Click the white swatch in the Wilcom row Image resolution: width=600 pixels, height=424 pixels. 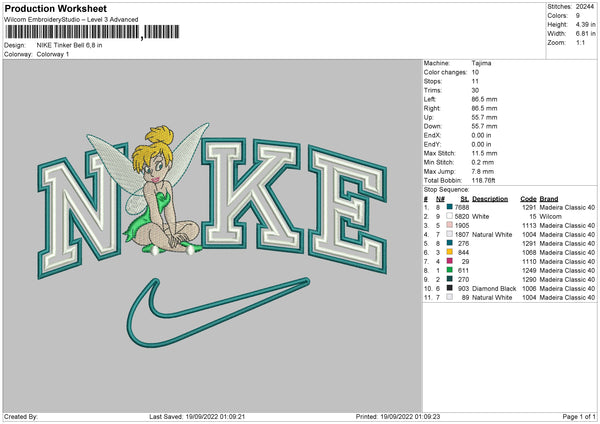449,216
